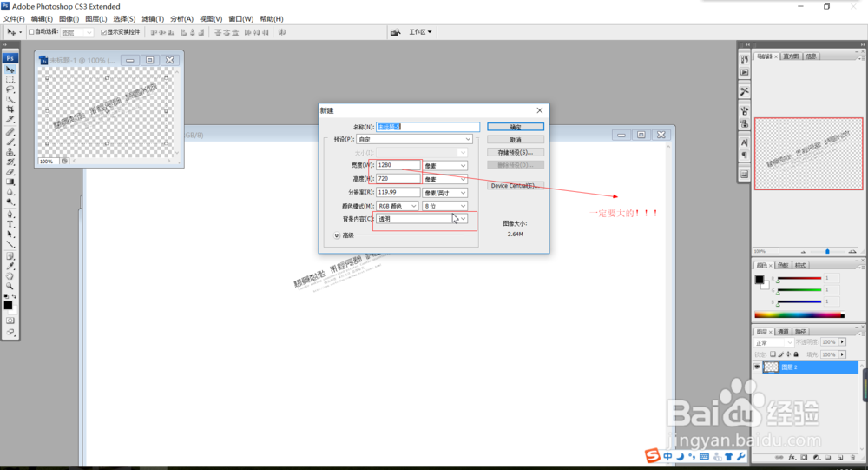Switch to the Histogram (直方图) tab
The height and width of the screenshot is (470, 868).
pyautogui.click(x=791, y=56)
